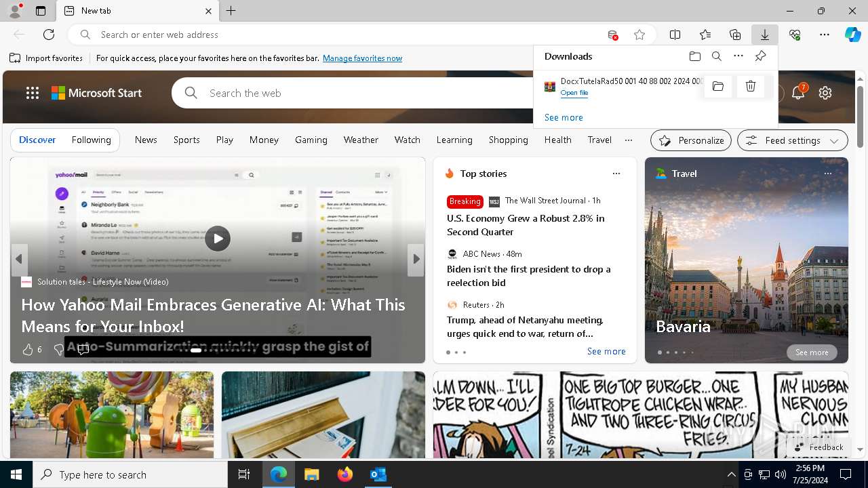
Task: Delete the downloaded DocxTutelaRad file
Action: tap(751, 86)
